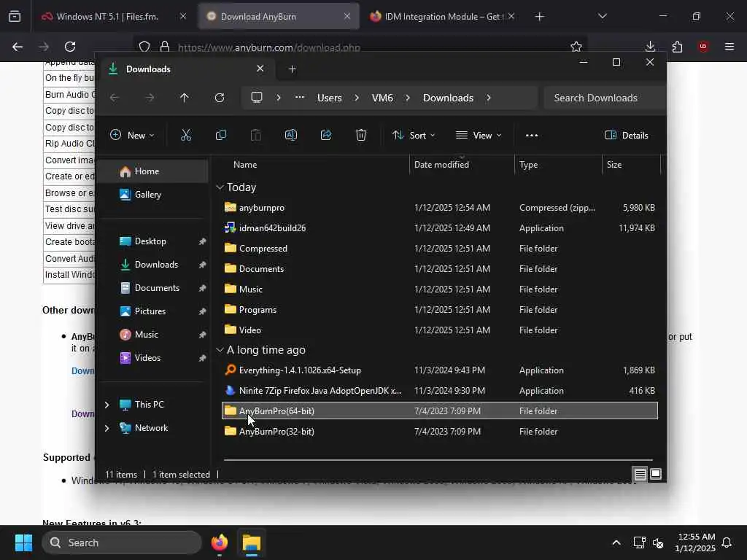Click VM6 in the address breadcrumb
Image resolution: width=747 pixels, height=560 pixels.
pos(382,98)
